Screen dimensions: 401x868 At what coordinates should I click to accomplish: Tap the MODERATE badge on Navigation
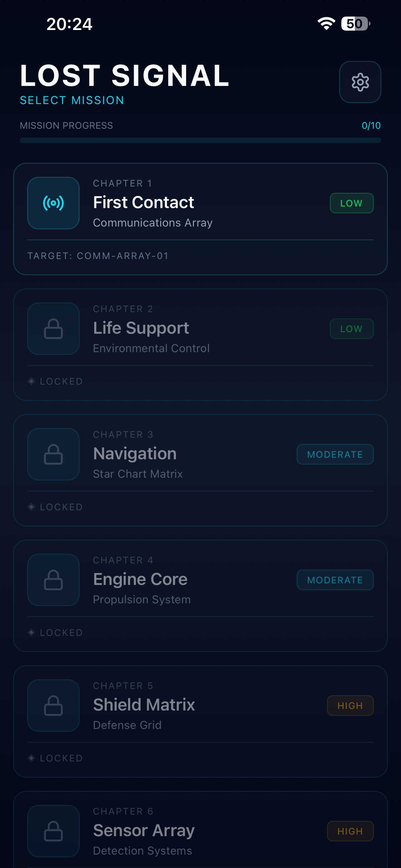pos(335,454)
